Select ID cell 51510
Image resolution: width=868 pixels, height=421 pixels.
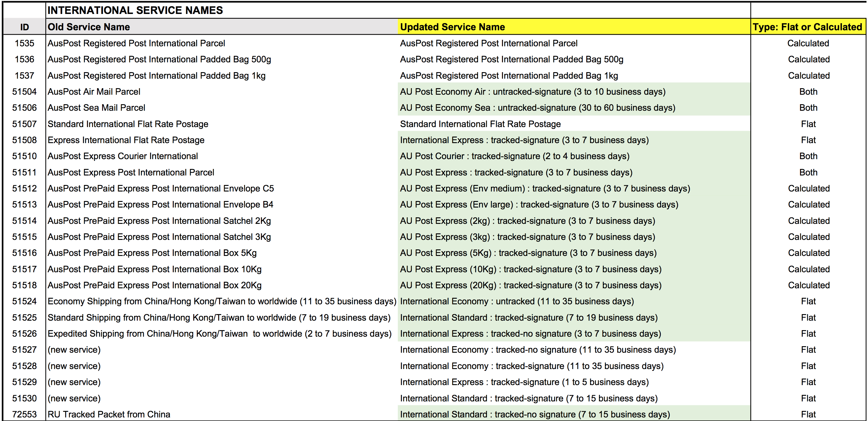coord(24,156)
